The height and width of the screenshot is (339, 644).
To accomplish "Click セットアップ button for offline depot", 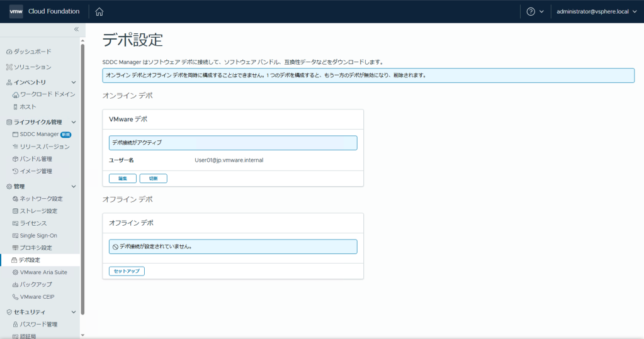I will [127, 271].
